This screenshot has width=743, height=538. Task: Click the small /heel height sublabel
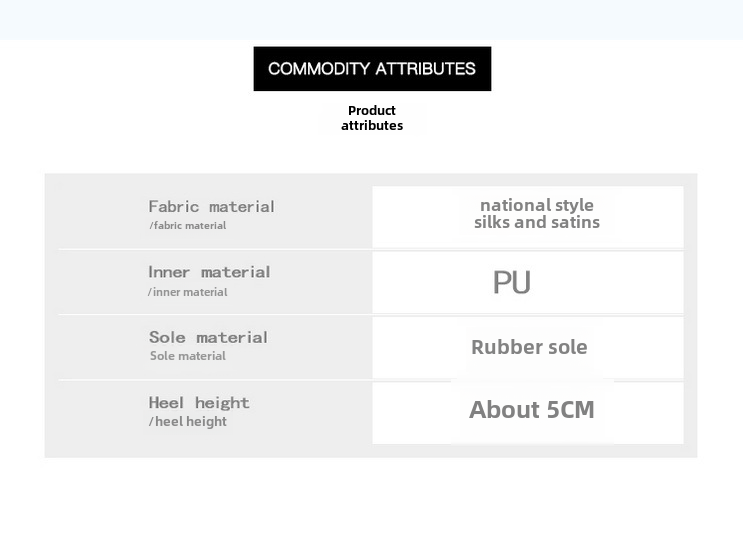(x=188, y=422)
